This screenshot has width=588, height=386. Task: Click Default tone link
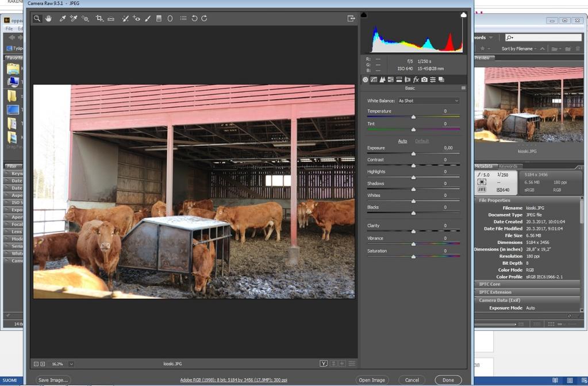pos(422,141)
